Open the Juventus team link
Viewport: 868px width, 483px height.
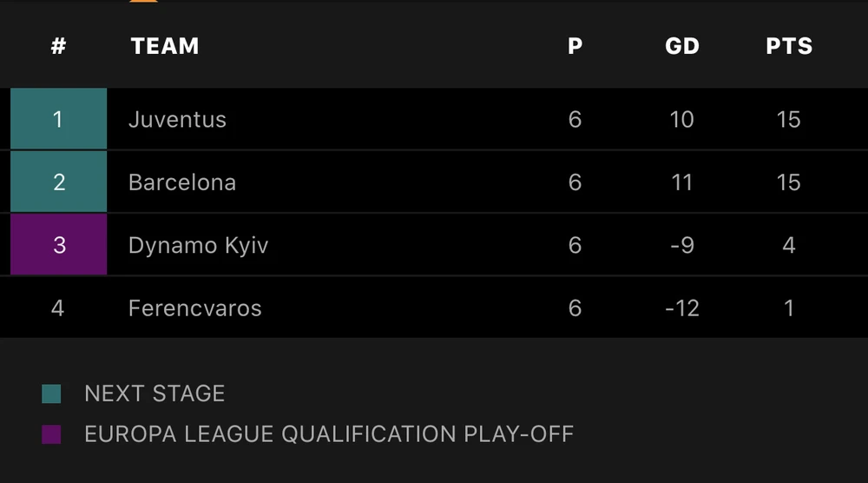[x=177, y=119]
